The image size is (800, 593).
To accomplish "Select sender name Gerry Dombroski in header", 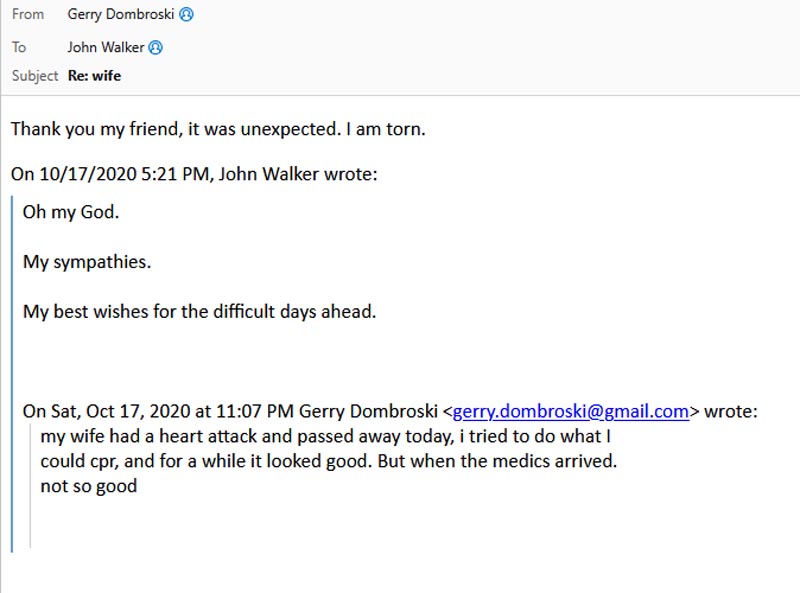I will (122, 15).
